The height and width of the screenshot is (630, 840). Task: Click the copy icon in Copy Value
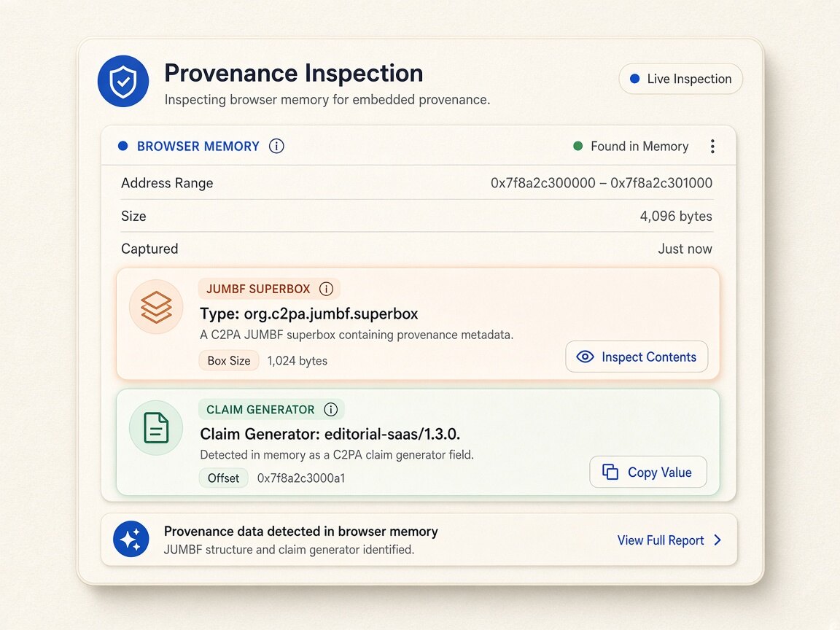610,472
